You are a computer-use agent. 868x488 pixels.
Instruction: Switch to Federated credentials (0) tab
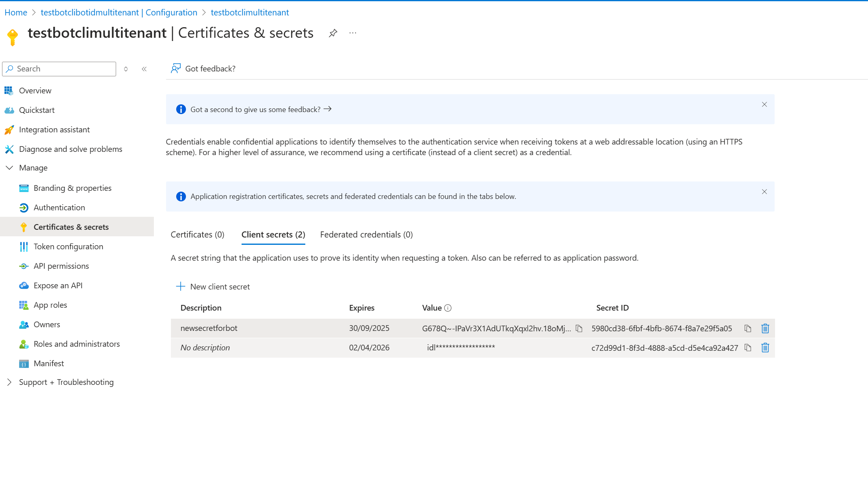tap(366, 235)
